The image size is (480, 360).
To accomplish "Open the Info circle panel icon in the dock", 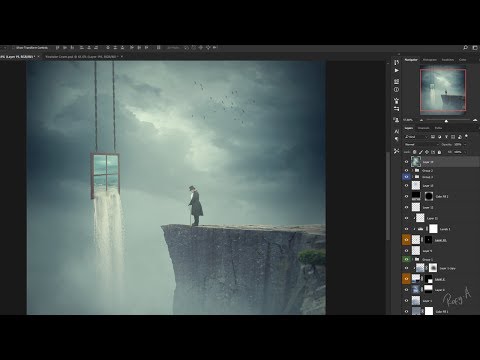I will pyautogui.click(x=396, y=90).
